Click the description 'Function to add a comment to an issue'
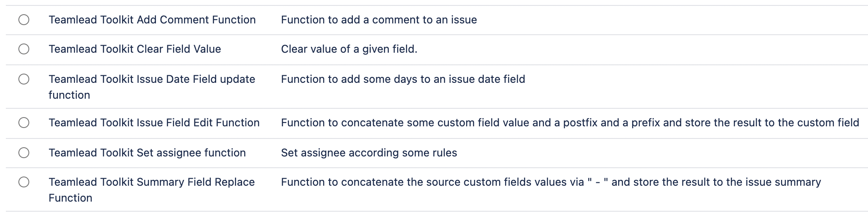Screen dimensions: 868x215 [379, 20]
